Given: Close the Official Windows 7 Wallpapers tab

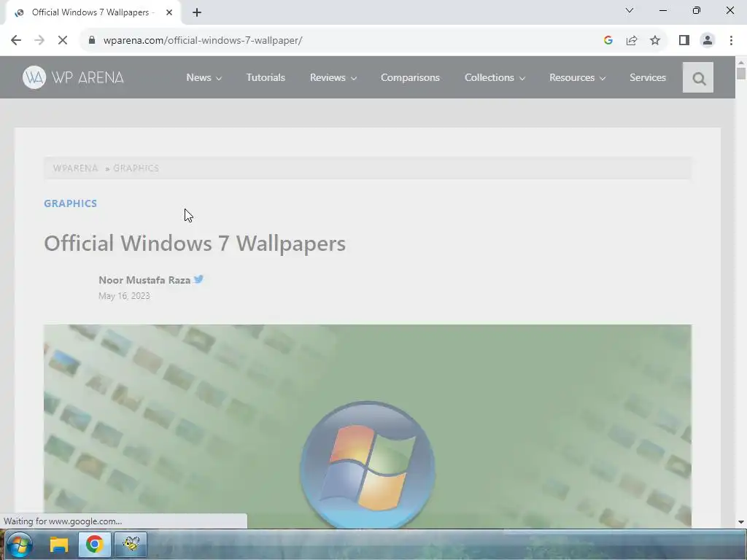Looking at the screenshot, I should click(x=169, y=12).
